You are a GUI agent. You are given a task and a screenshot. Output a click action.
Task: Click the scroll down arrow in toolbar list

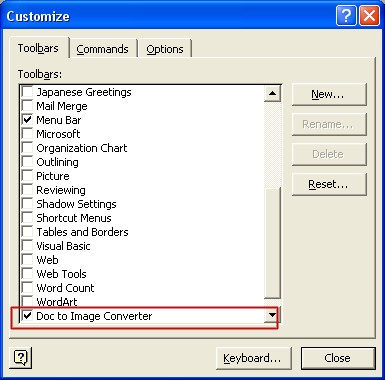[272, 315]
